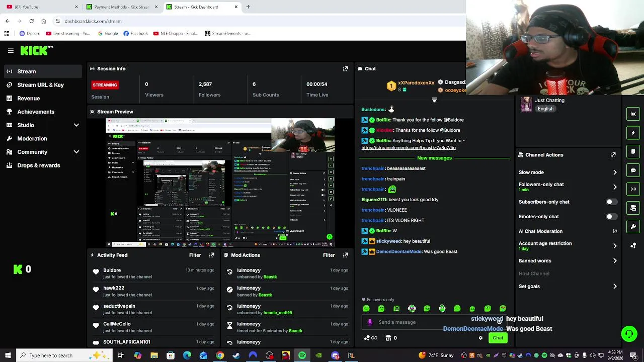Toggle Subscribers-only chat switch
This screenshot has width=644, height=362.
click(x=610, y=202)
